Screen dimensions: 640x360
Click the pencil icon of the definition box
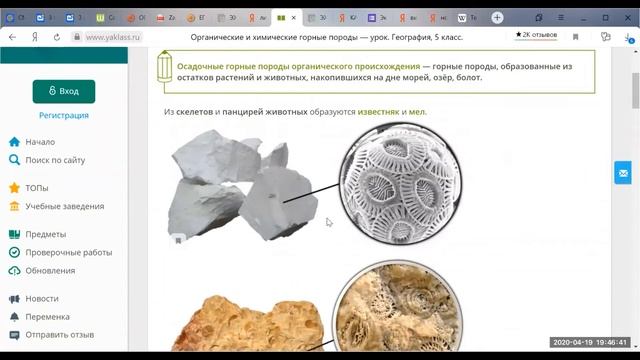click(164, 67)
